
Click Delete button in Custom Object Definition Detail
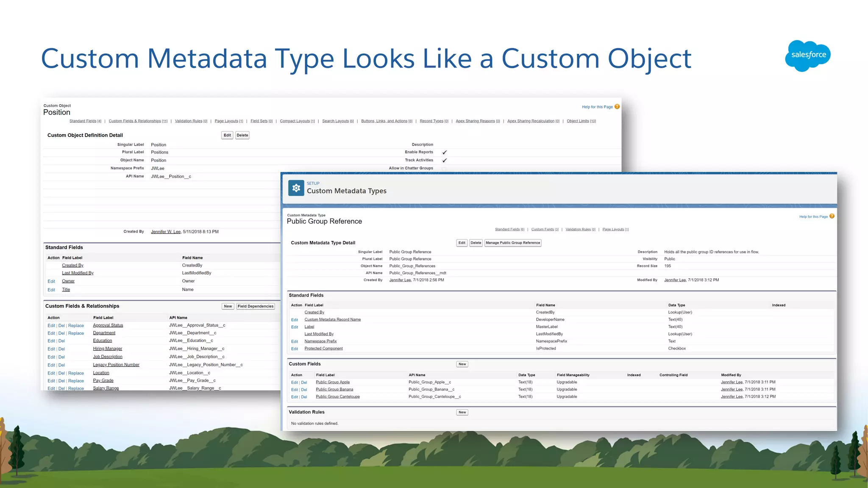(x=242, y=135)
